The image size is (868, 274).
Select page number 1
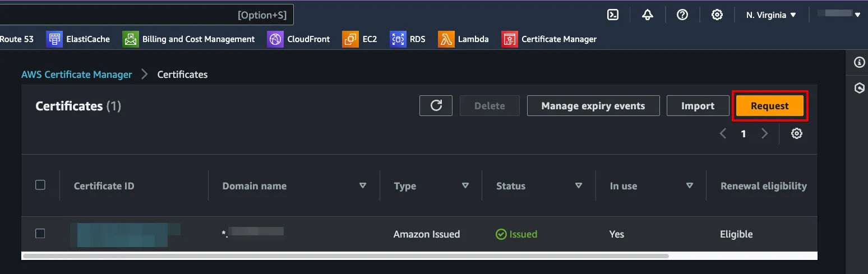744,134
